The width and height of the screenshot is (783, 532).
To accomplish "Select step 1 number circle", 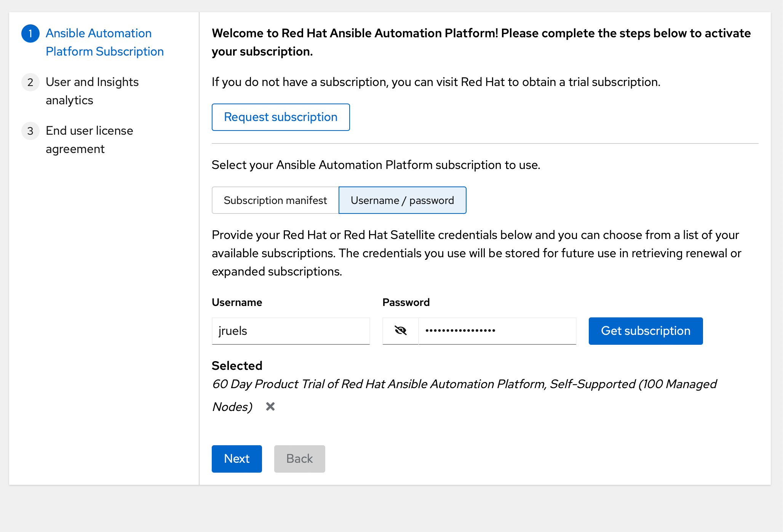I will pos(30,33).
